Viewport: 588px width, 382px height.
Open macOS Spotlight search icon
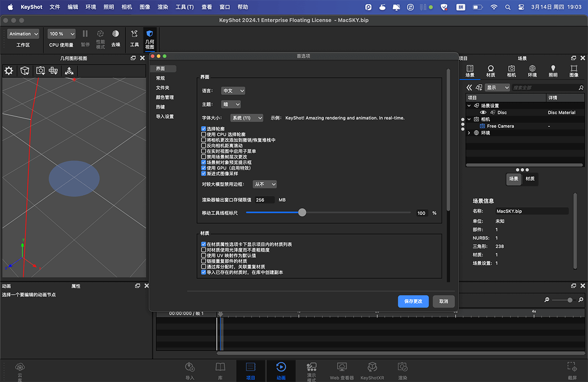(x=507, y=7)
